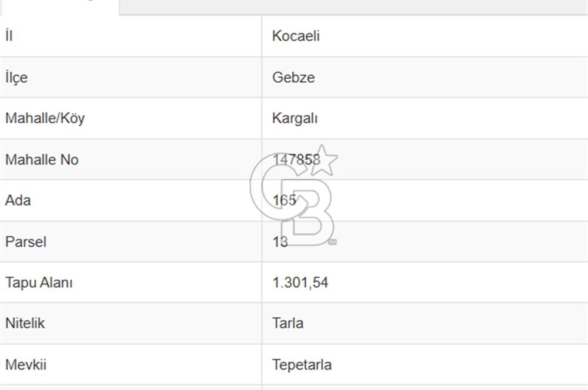Select the 147858 mahalle number
The image size is (588, 390).
tap(296, 160)
